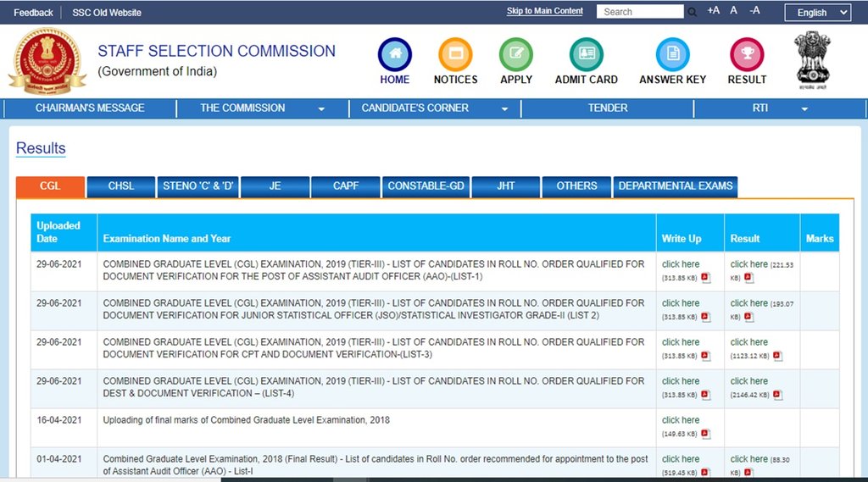Open the Notices icon
The image size is (868, 482).
coord(455,55)
